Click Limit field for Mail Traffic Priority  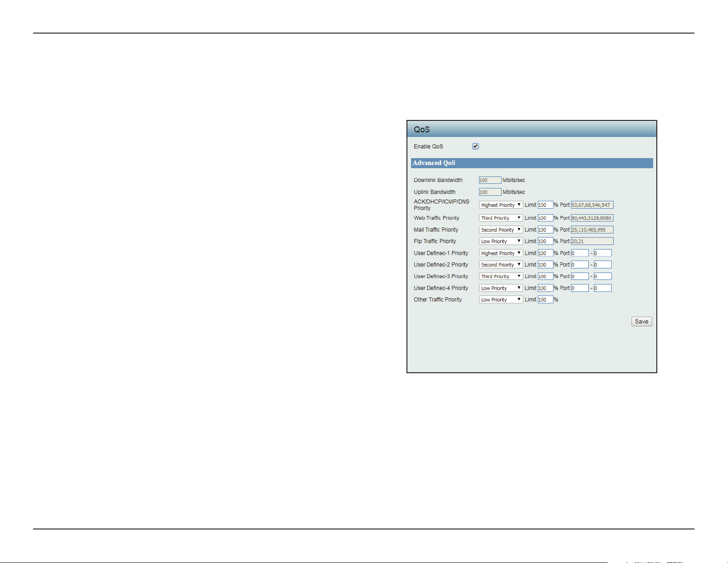545,230
